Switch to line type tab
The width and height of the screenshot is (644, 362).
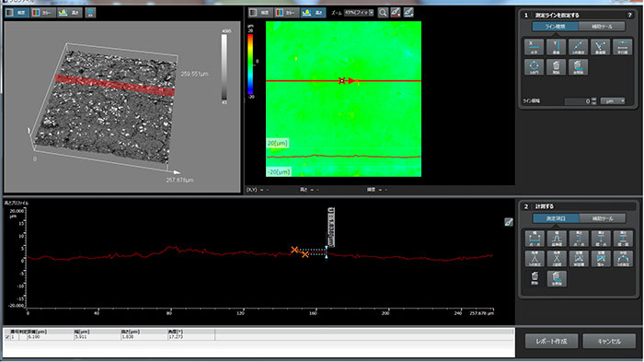(556, 27)
